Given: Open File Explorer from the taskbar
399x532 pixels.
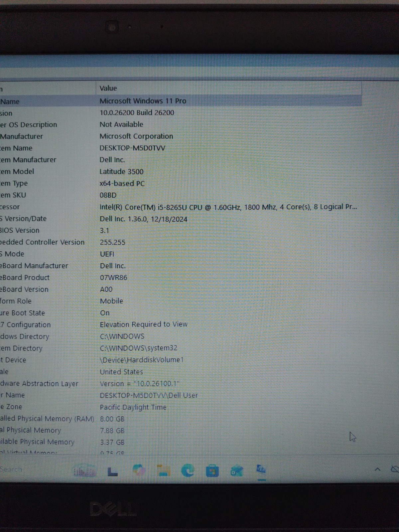Looking at the screenshot, I should coord(163,470).
